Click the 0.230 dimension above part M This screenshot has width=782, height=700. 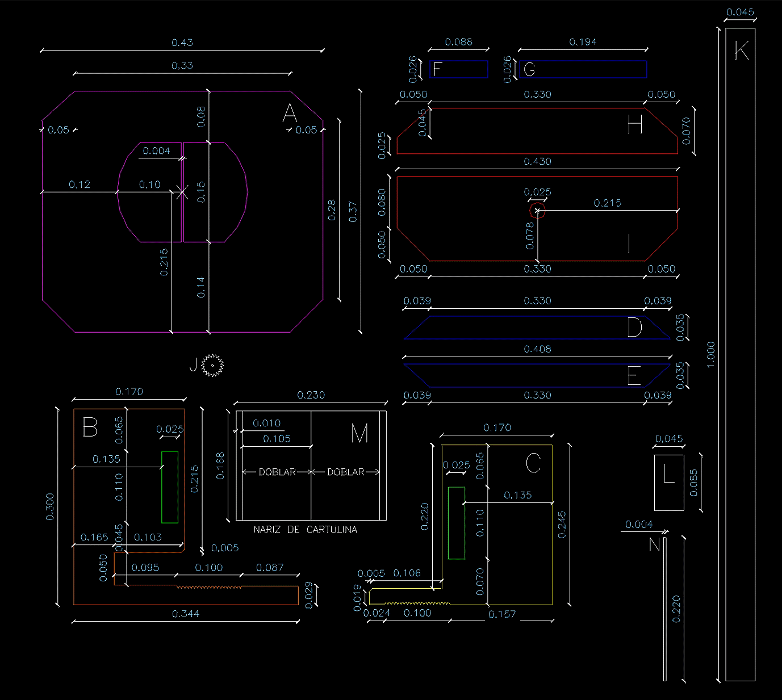click(x=311, y=395)
